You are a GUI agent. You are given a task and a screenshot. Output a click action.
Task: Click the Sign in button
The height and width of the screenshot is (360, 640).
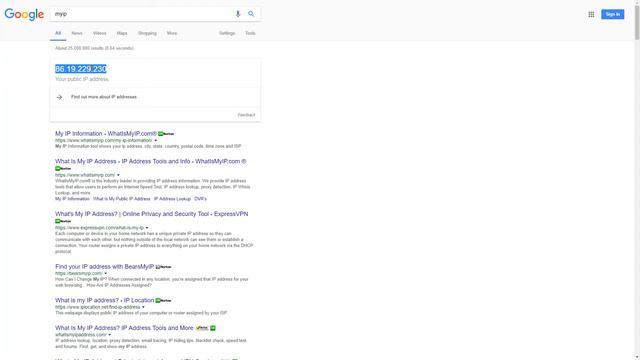point(612,14)
